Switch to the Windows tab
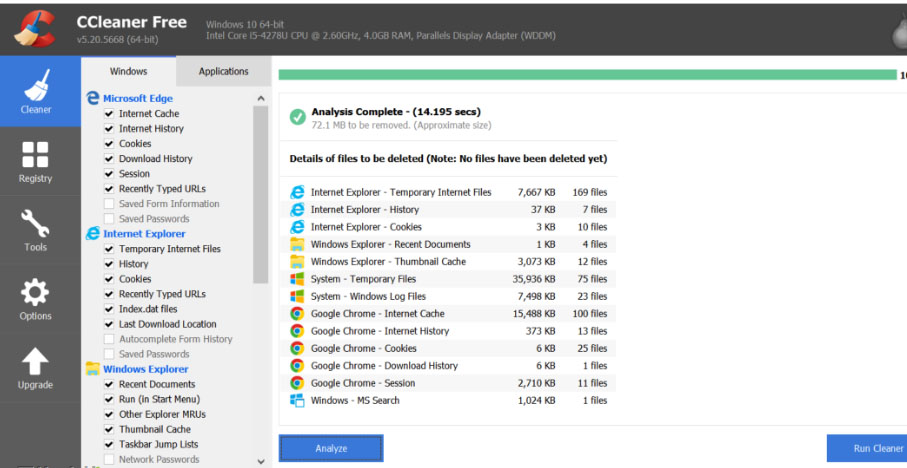The height and width of the screenshot is (468, 907). point(128,71)
